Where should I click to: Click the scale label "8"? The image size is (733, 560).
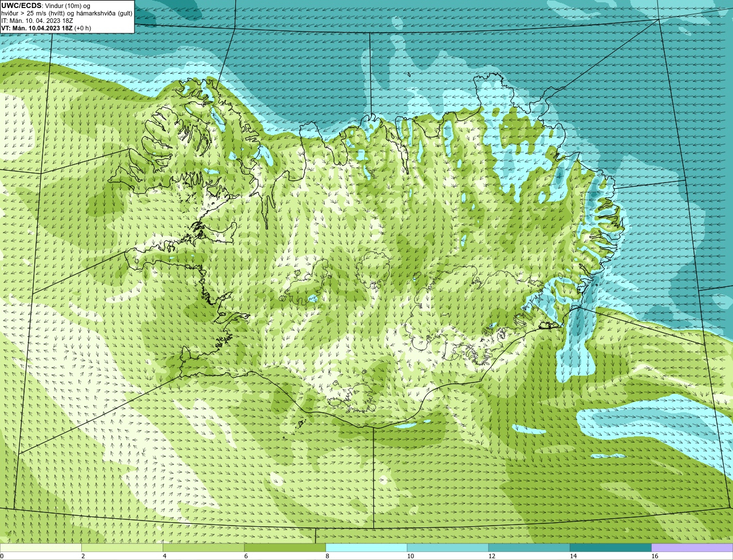328,556
